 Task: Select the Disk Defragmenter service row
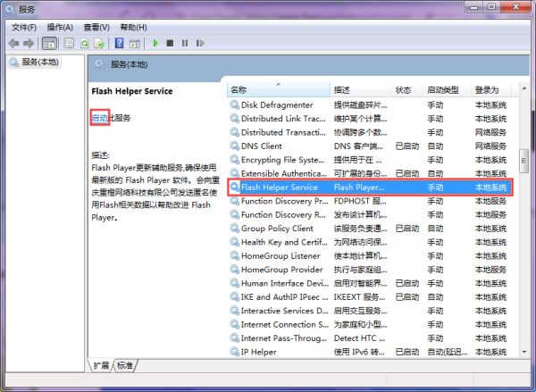pyautogui.click(x=370, y=105)
